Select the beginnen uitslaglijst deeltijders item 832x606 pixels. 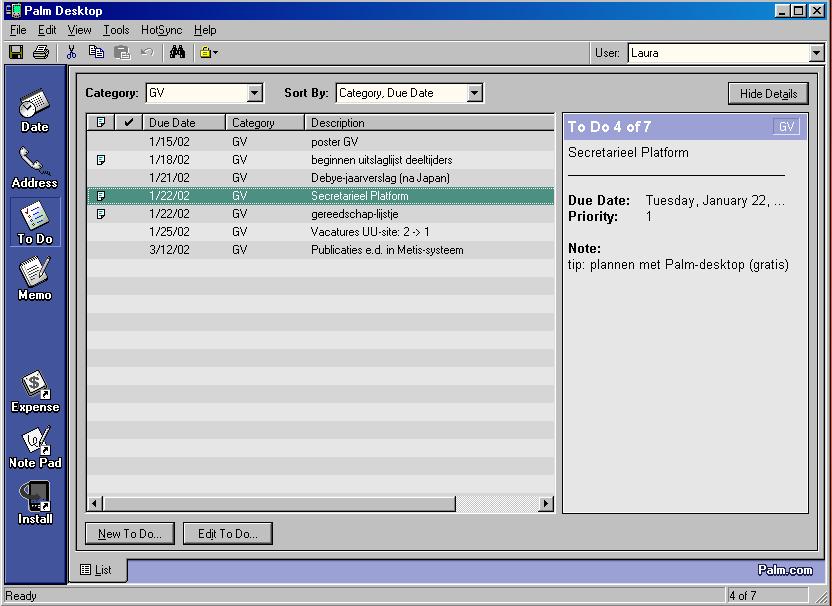point(320,160)
